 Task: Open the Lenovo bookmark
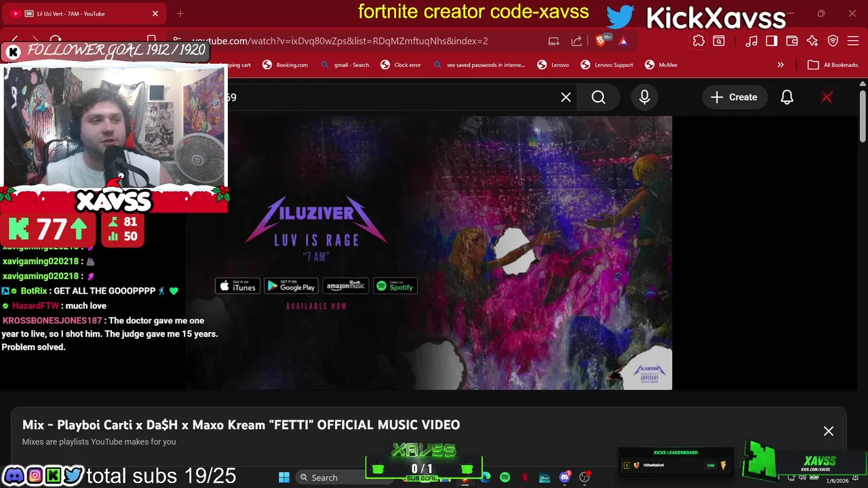click(x=553, y=65)
